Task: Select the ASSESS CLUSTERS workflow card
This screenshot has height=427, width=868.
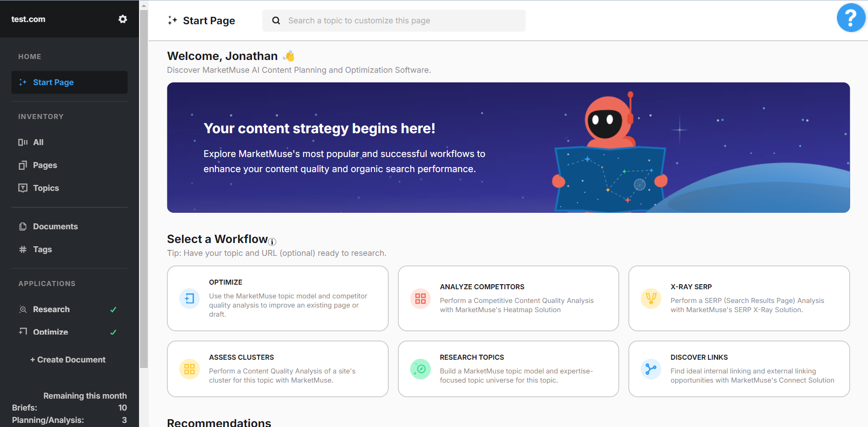Action: point(278,369)
